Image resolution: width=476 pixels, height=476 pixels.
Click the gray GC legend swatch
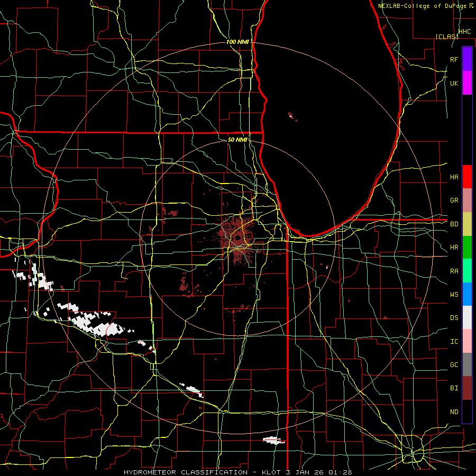(467, 364)
